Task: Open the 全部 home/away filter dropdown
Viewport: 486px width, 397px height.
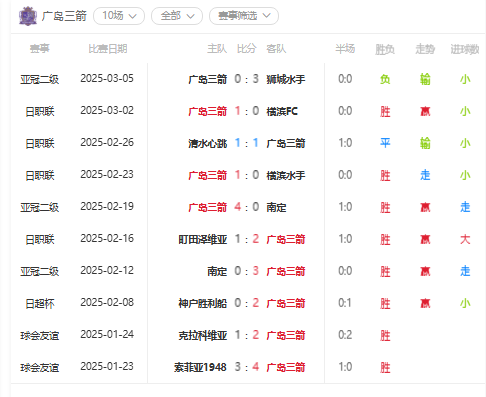Action: (x=177, y=16)
